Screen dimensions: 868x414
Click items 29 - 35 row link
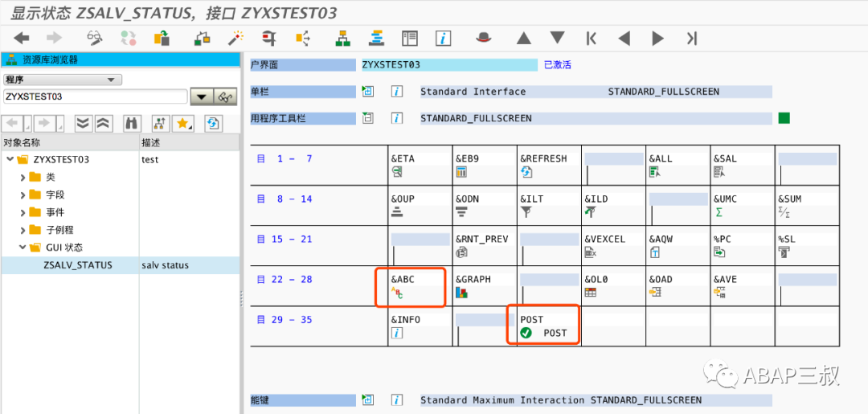[285, 319]
